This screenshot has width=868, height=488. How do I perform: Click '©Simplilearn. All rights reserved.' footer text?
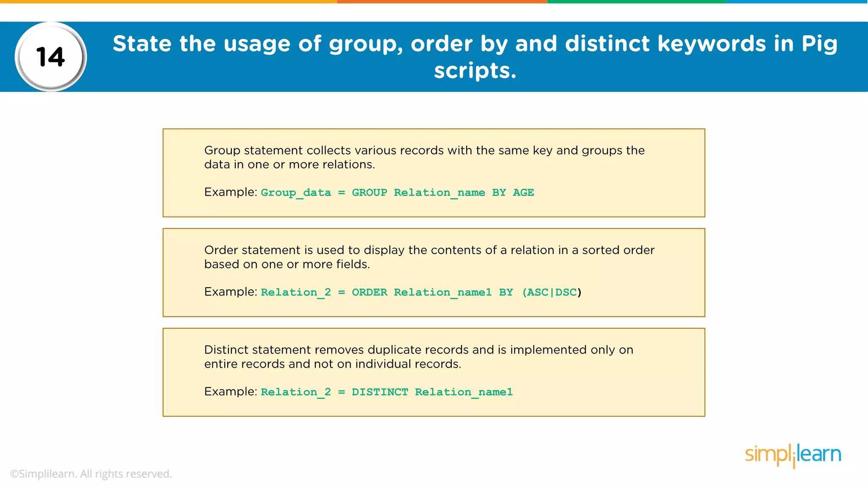coord(91,474)
